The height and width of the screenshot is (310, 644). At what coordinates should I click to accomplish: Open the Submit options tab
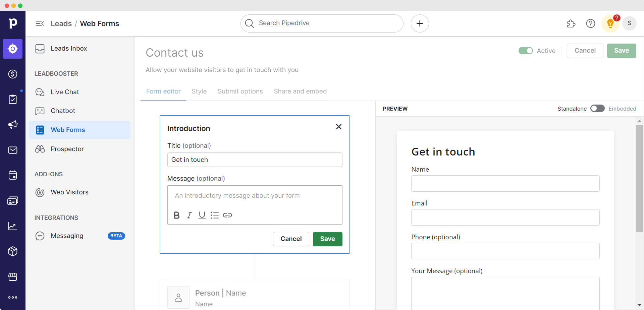(x=240, y=91)
